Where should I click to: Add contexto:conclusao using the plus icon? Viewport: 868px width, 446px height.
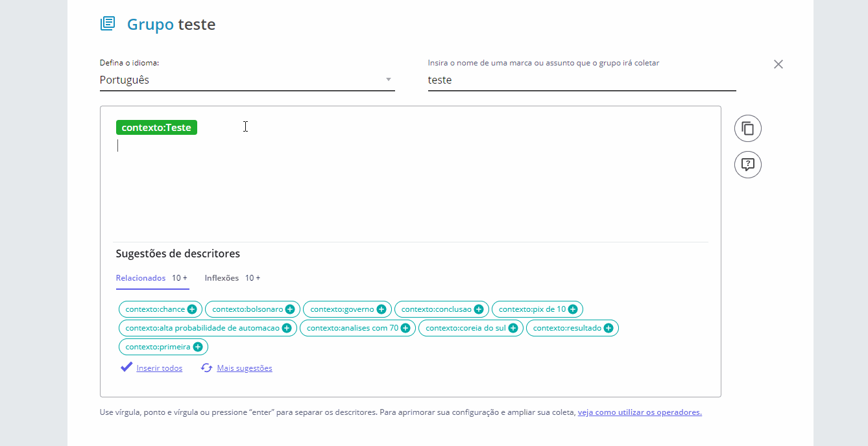pyautogui.click(x=479, y=309)
